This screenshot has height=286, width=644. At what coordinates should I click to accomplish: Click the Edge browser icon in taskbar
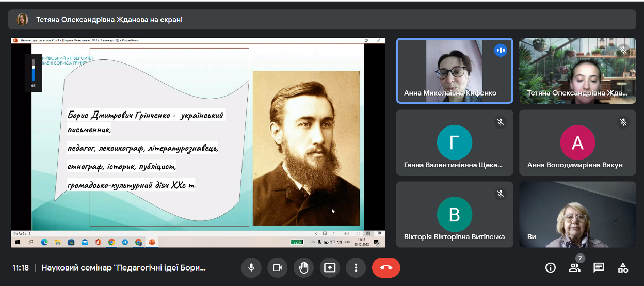point(44,242)
